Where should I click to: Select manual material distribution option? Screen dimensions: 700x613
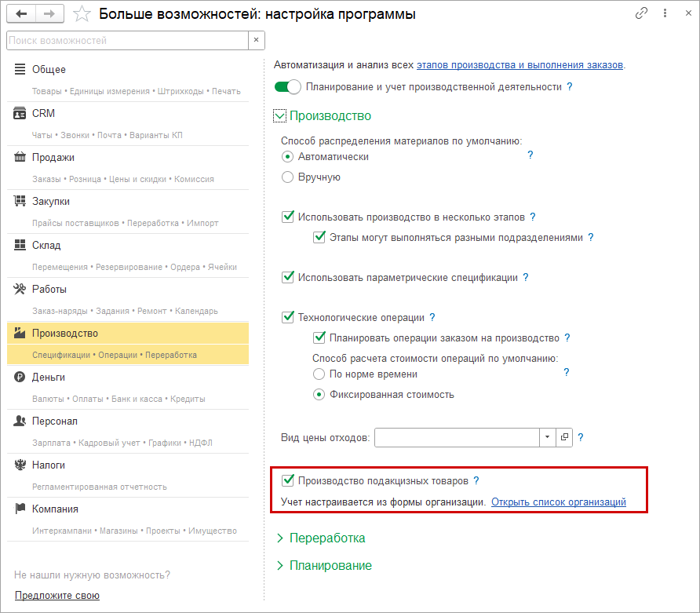click(x=288, y=177)
